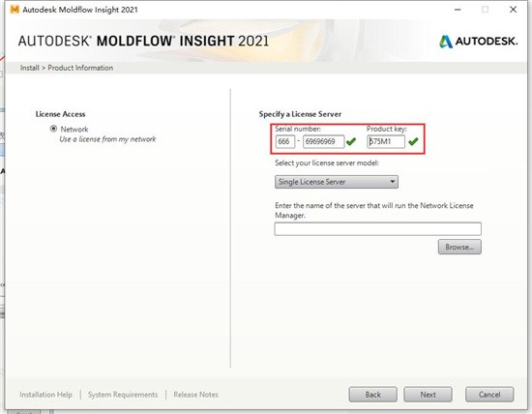This screenshot has height=414, width=532.
Task: Click the 'Use a license from my network' text
Action: click(x=107, y=139)
